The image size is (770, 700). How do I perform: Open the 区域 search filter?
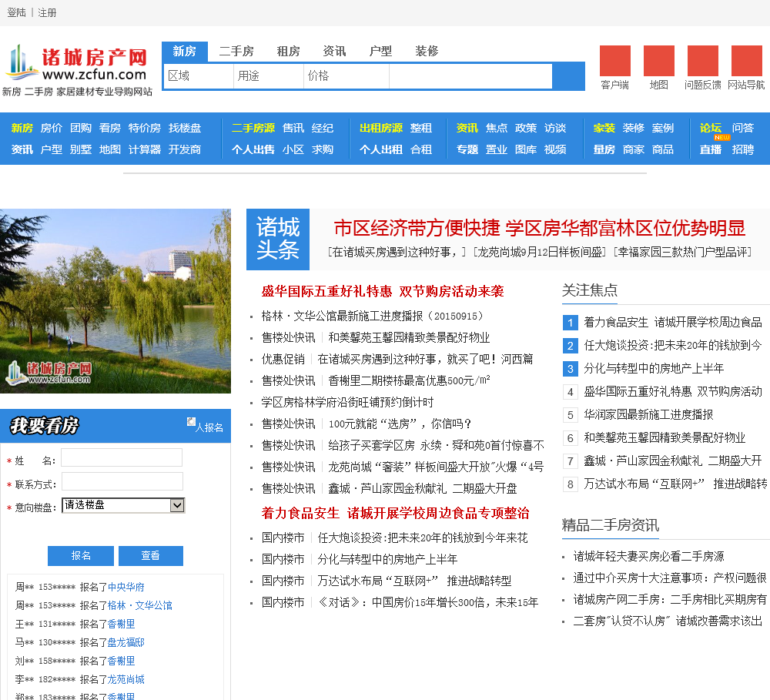pos(199,75)
